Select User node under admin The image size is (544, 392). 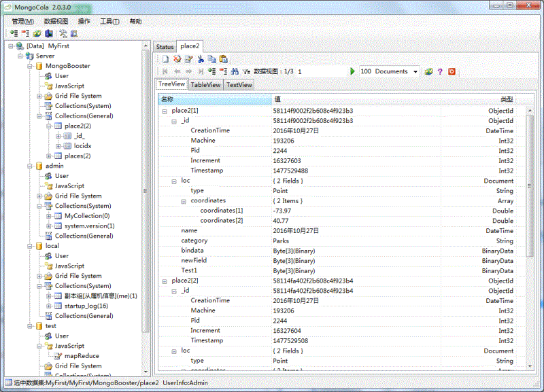62,176
